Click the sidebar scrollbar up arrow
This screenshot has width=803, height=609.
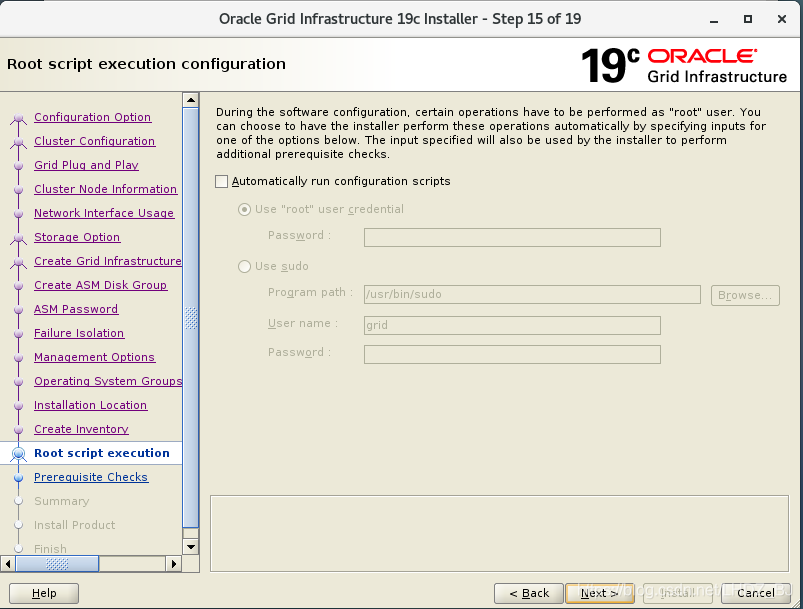coord(190,99)
